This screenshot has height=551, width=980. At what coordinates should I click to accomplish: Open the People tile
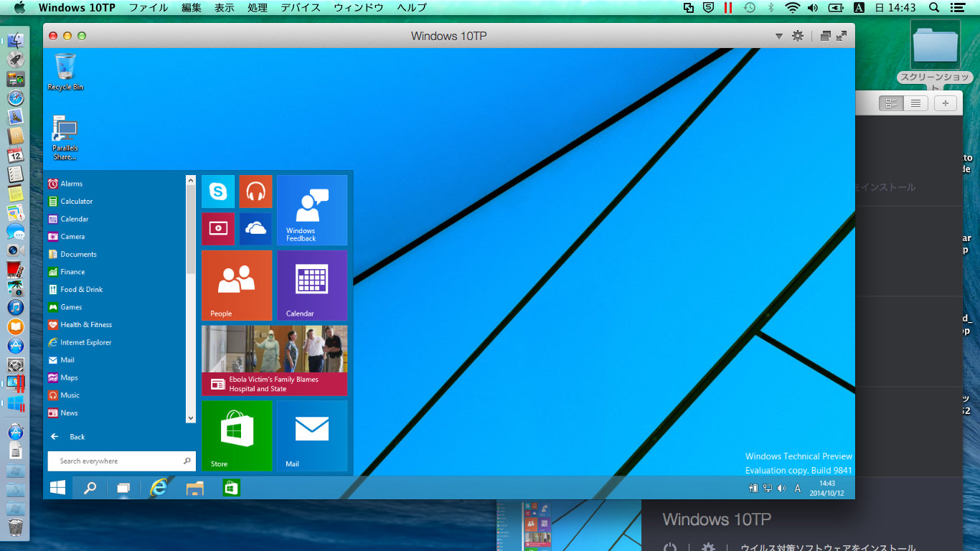point(237,286)
